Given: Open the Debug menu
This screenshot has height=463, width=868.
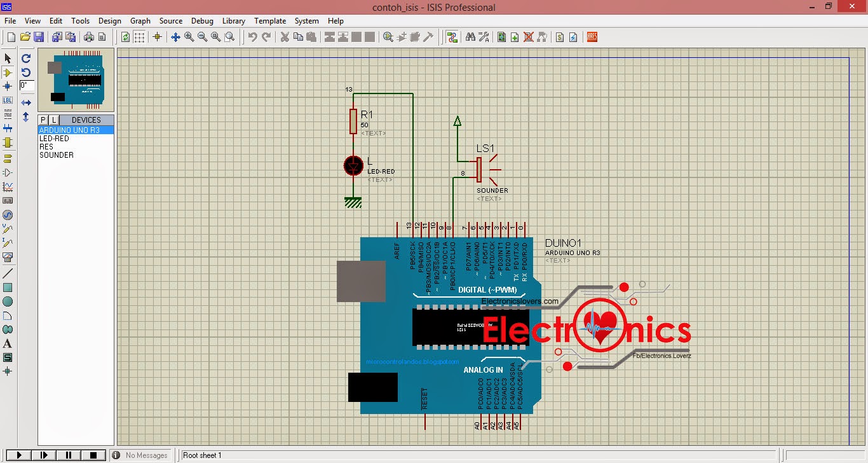Looking at the screenshot, I should pyautogui.click(x=202, y=21).
